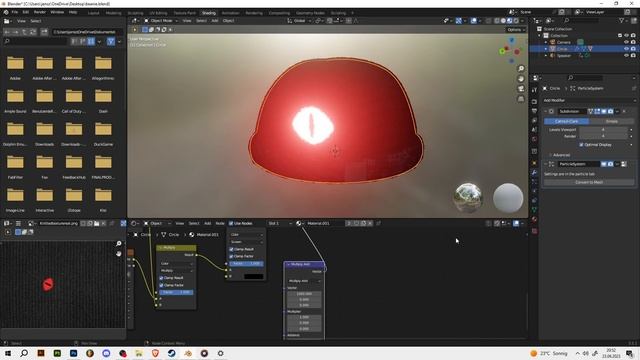
Task: Open Modifier properties wrench tab
Action: pyautogui.click(x=534, y=173)
